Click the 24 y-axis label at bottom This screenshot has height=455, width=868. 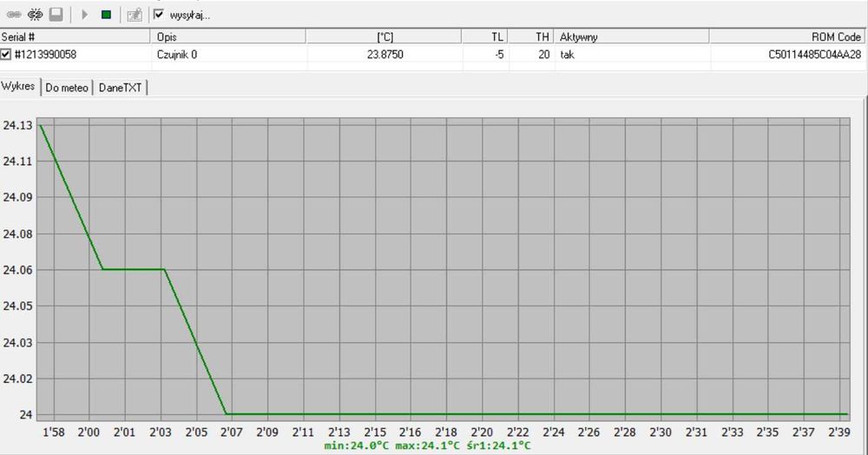(x=26, y=414)
